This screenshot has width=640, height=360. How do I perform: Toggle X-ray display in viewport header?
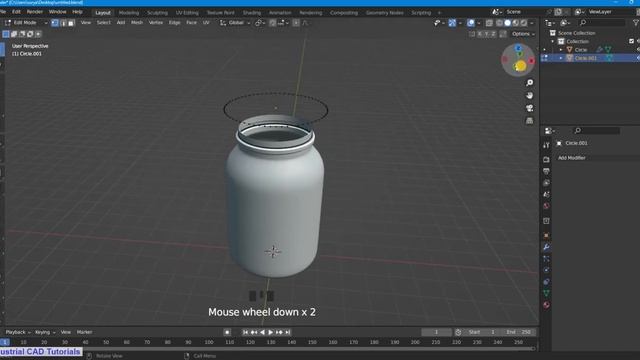489,23
